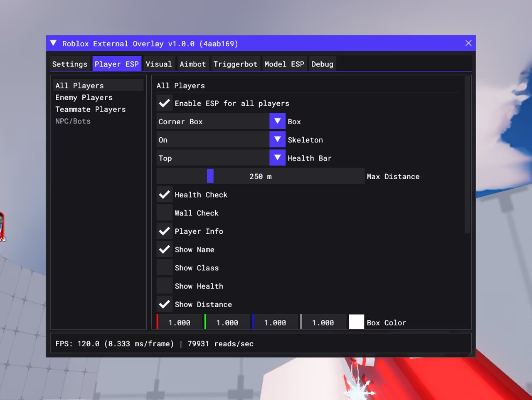Open the Debug tab
This screenshot has width=532, height=400.
[x=323, y=64]
